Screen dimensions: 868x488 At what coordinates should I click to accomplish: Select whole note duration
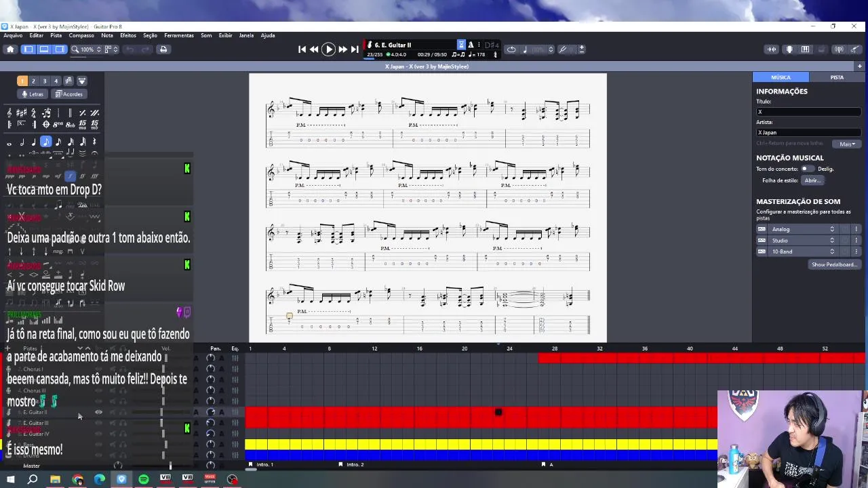click(x=9, y=143)
